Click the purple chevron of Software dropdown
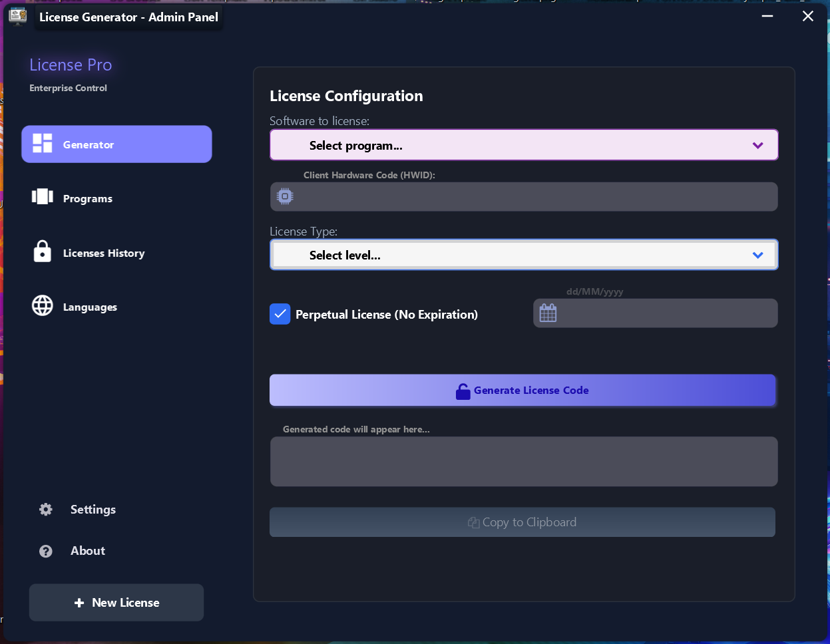The height and width of the screenshot is (644, 830). point(757,146)
